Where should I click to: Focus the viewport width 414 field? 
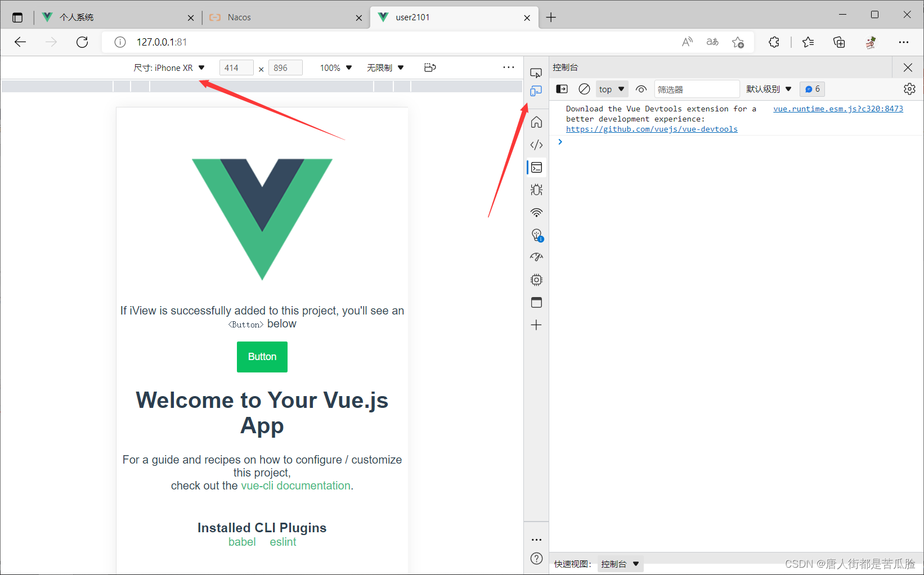[236, 68]
